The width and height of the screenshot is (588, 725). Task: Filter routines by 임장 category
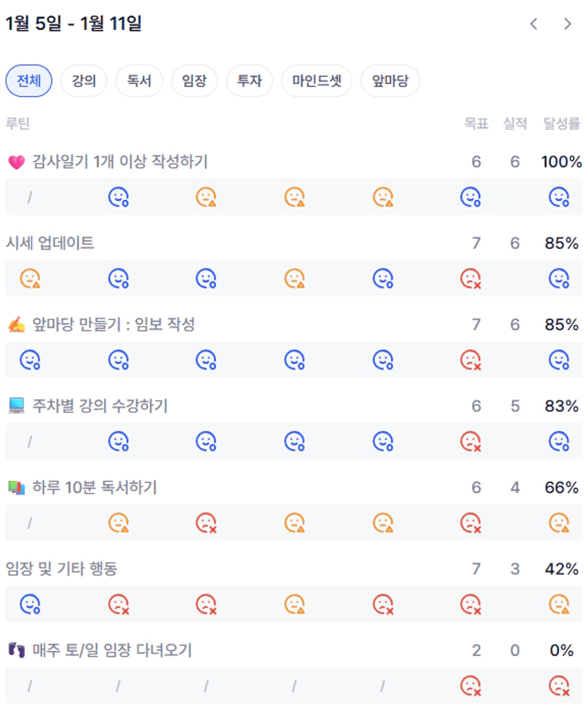point(194,81)
